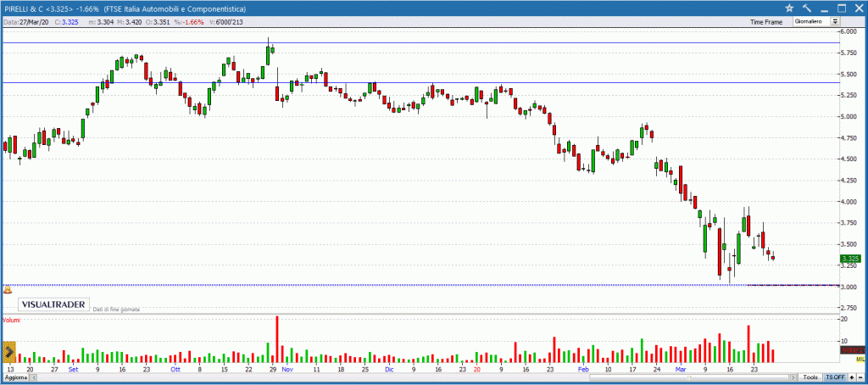Click the green 3.325 current price tag
This screenshot has height=385, width=868.
pyautogui.click(x=849, y=259)
